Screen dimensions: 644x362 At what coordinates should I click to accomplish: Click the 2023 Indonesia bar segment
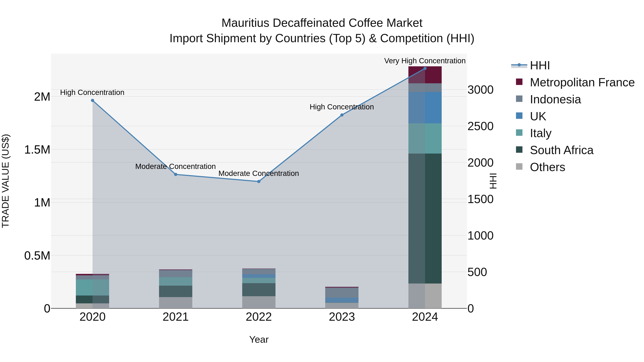[x=342, y=293]
